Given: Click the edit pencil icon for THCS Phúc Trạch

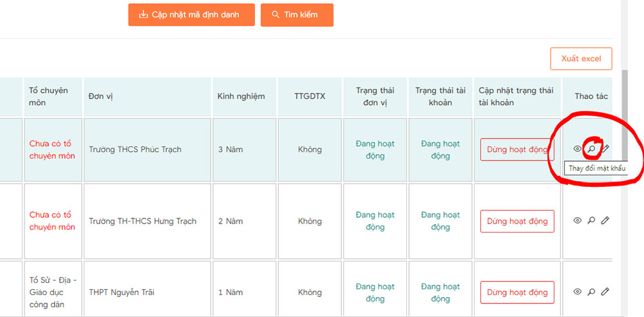Looking at the screenshot, I should click(605, 149).
